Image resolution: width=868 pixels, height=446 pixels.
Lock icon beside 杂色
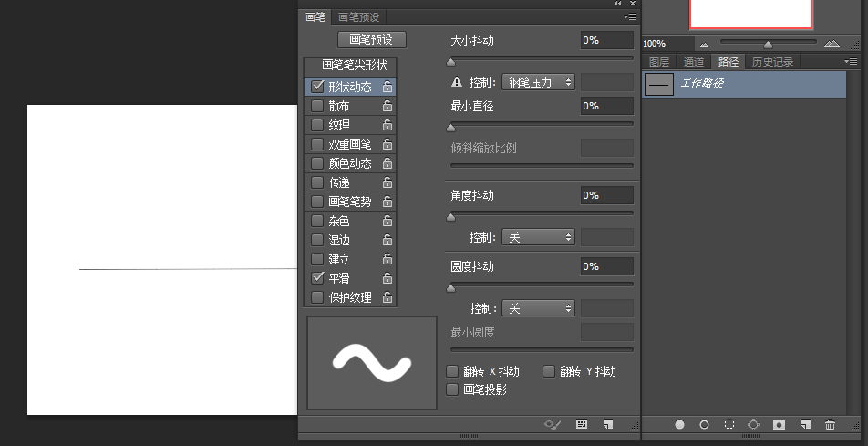[387, 221]
